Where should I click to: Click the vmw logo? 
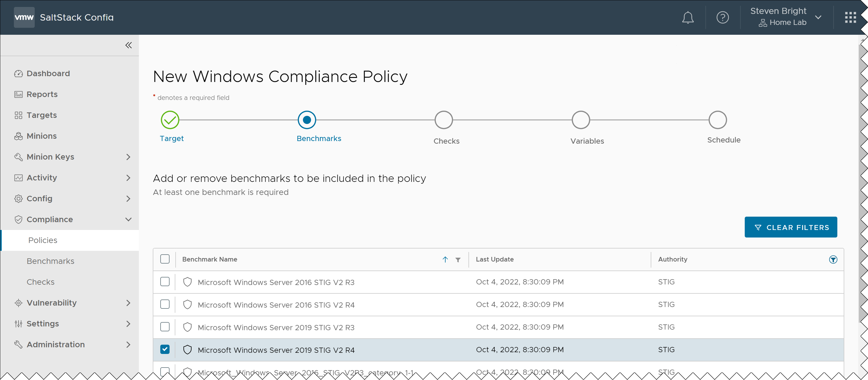[24, 18]
